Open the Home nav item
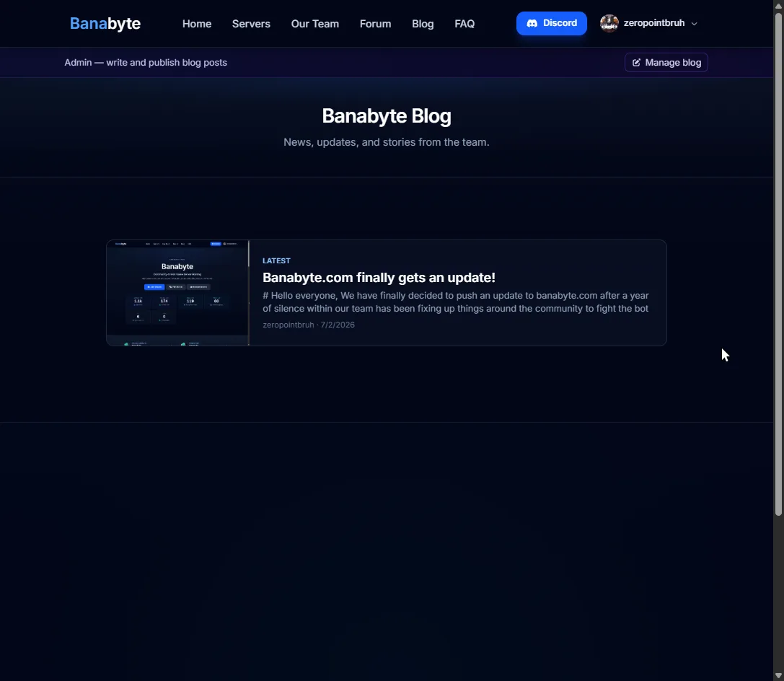This screenshot has height=681, width=784. (196, 24)
